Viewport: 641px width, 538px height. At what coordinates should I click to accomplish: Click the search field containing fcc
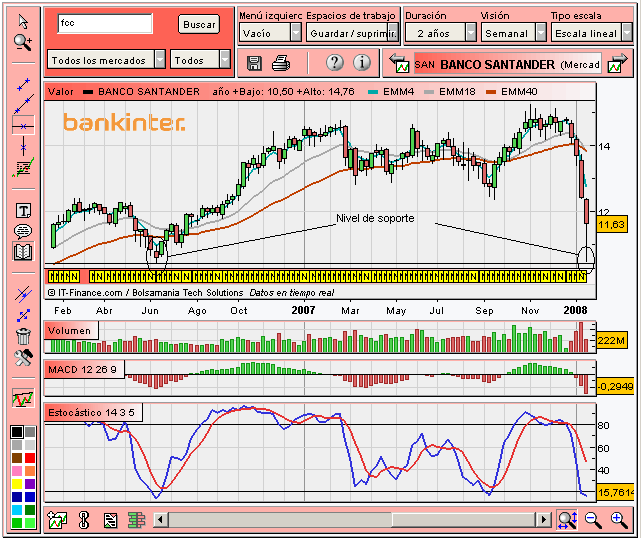tap(105, 24)
